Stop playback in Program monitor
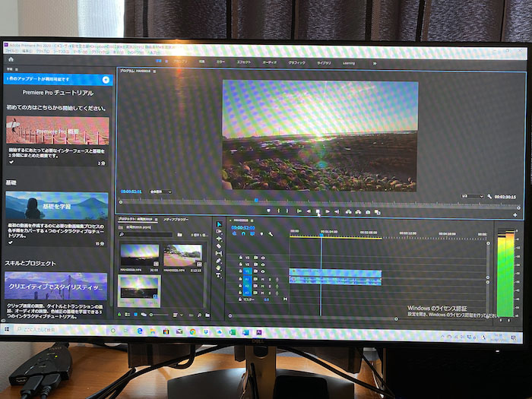 [x=318, y=211]
